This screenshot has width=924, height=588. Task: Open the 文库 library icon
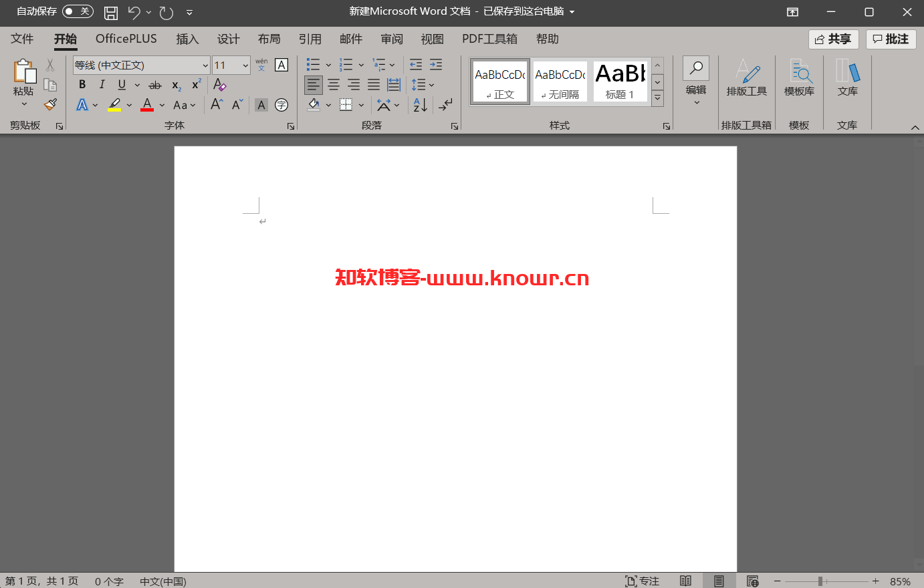pyautogui.click(x=847, y=78)
